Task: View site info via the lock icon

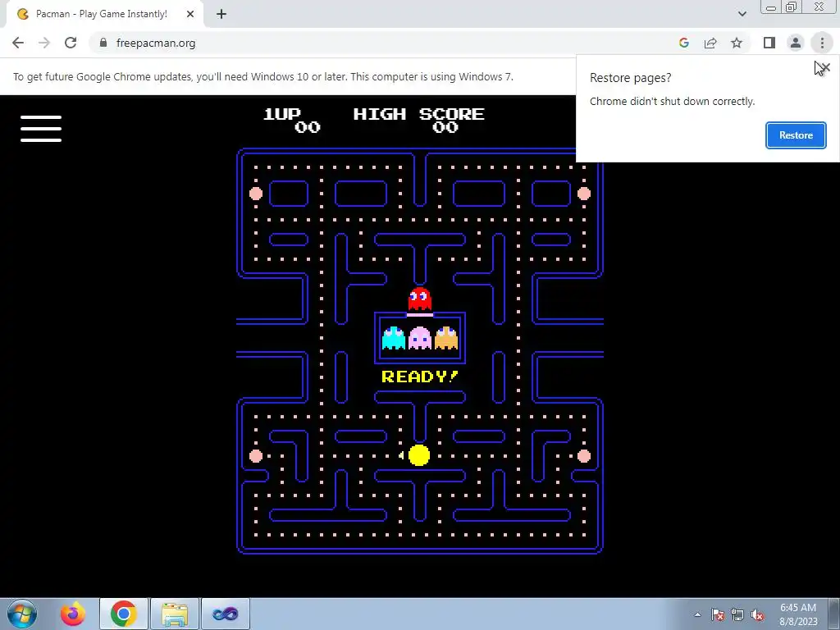Action: point(103,43)
